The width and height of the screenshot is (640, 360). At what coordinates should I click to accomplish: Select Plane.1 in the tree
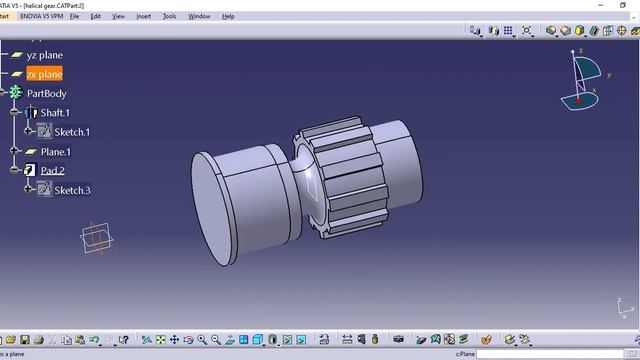[56, 152]
